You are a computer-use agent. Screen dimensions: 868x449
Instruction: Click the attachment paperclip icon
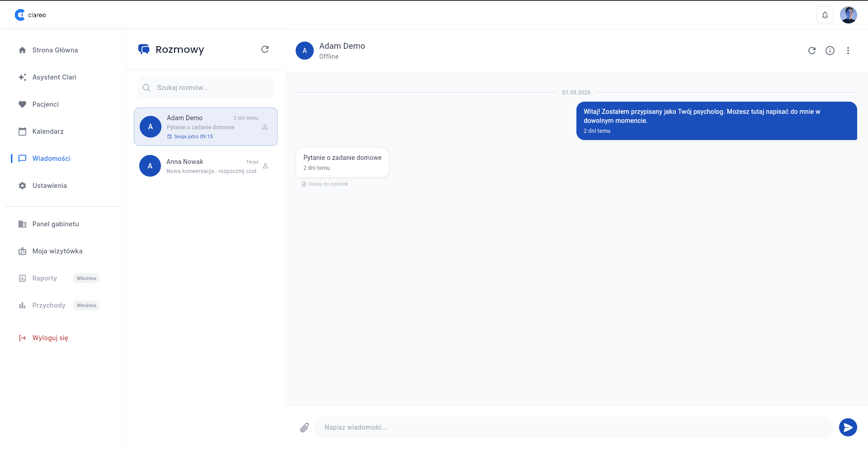click(x=305, y=427)
